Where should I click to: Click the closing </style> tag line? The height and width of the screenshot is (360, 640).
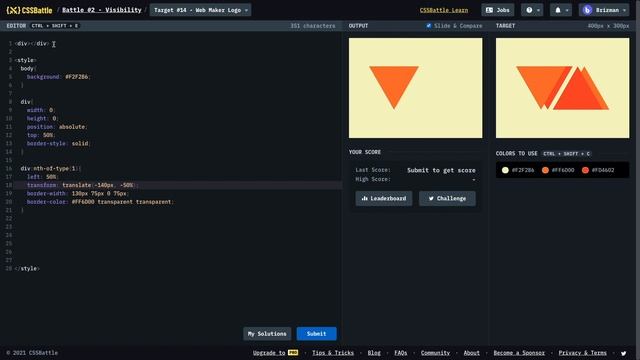[27, 269]
